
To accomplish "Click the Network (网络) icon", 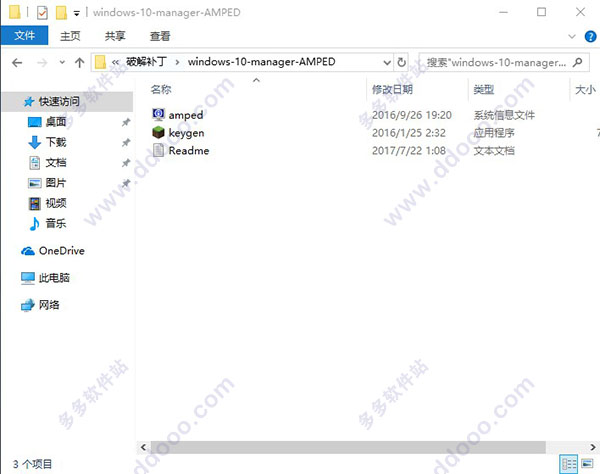I will (28, 305).
